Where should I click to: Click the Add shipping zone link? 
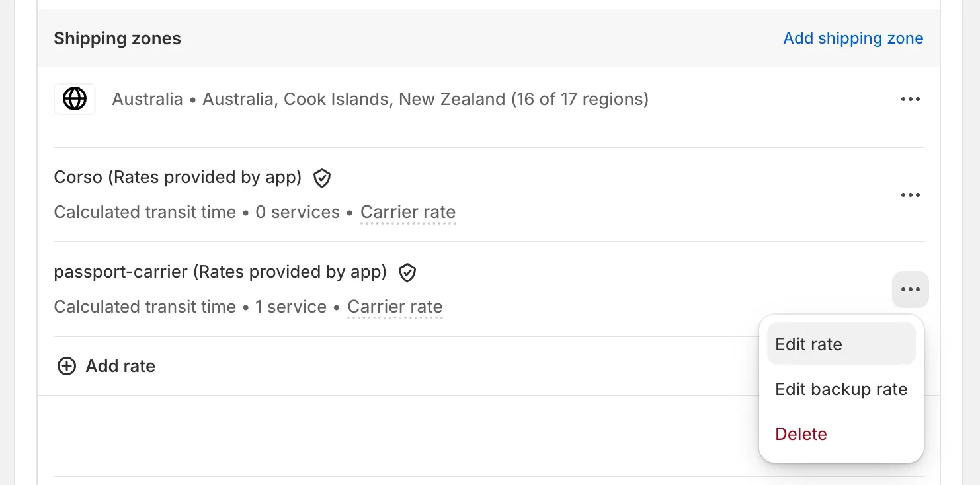(853, 38)
